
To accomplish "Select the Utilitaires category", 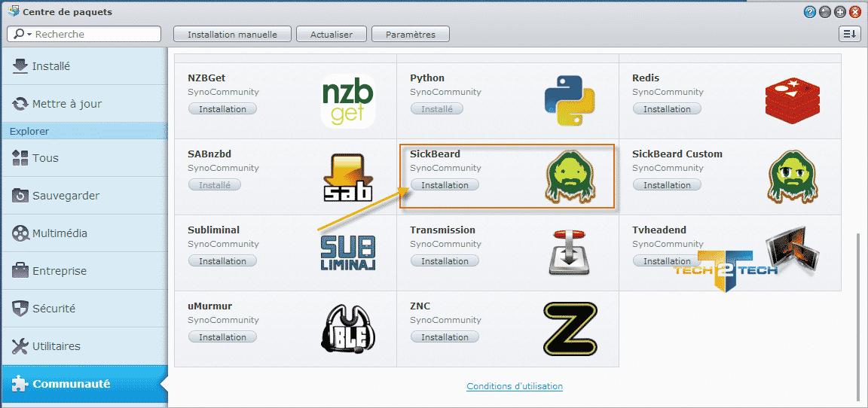I will (x=84, y=346).
